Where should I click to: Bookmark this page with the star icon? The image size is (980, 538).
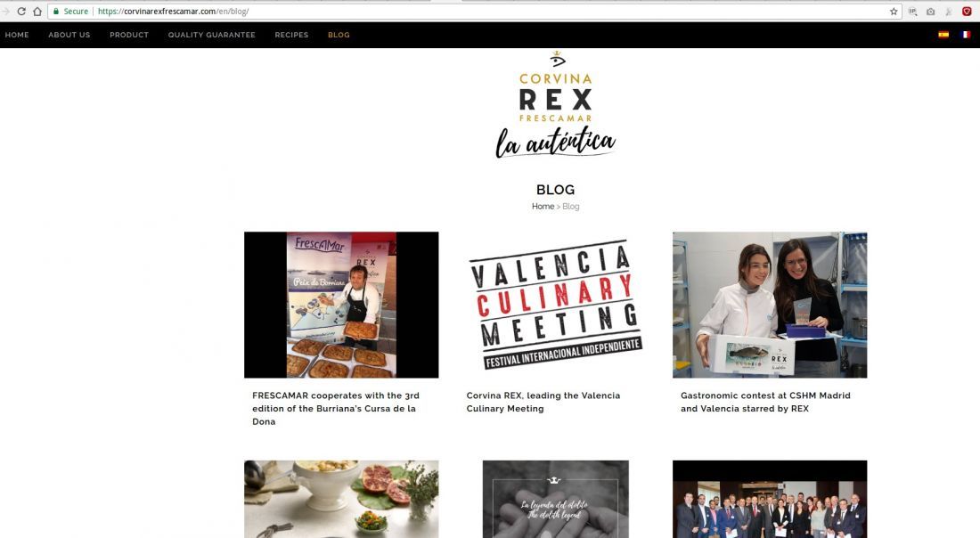point(894,12)
